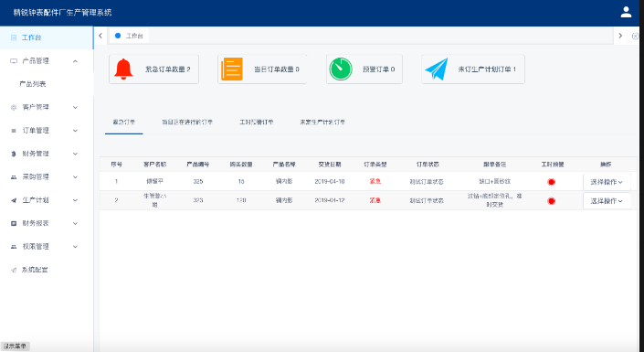Open the user profile icon in header
This screenshot has height=352, width=644.
tap(626, 12)
